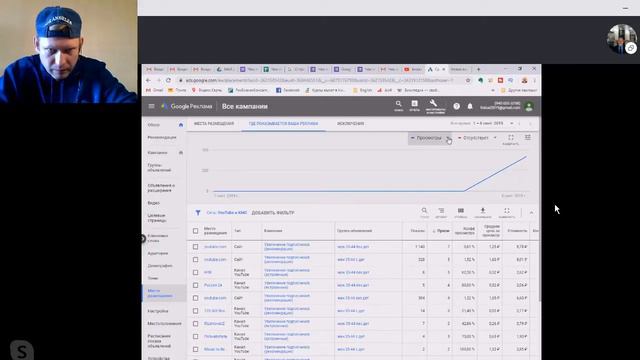Click the green account avatar
This screenshot has width=640, height=360.
(529, 107)
